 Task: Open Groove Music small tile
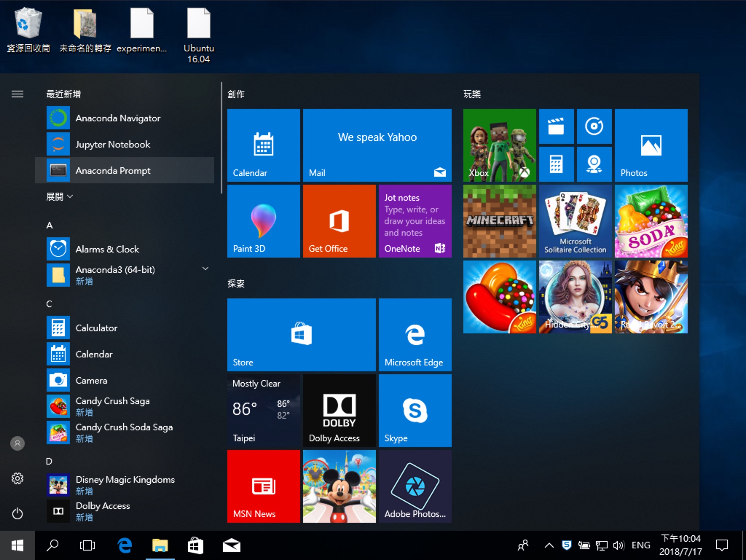click(x=594, y=126)
